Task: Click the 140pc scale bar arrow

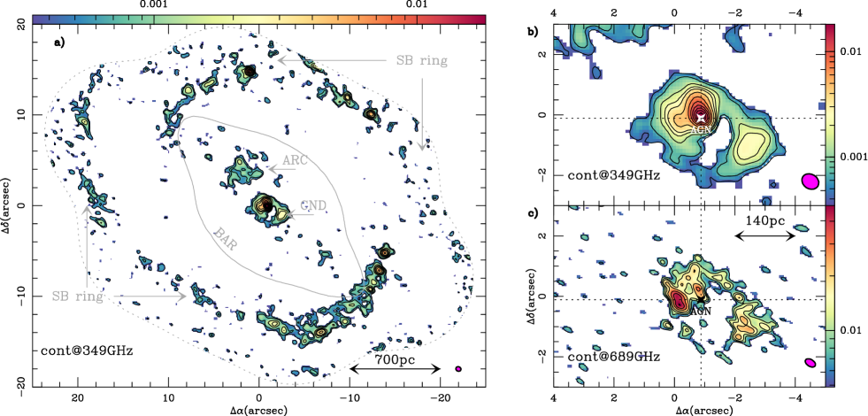Action: pyautogui.click(x=765, y=235)
